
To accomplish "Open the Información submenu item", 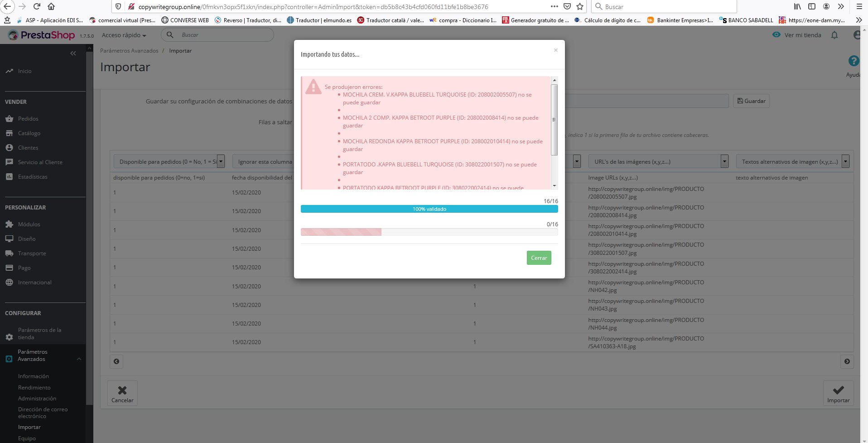I will click(x=34, y=376).
